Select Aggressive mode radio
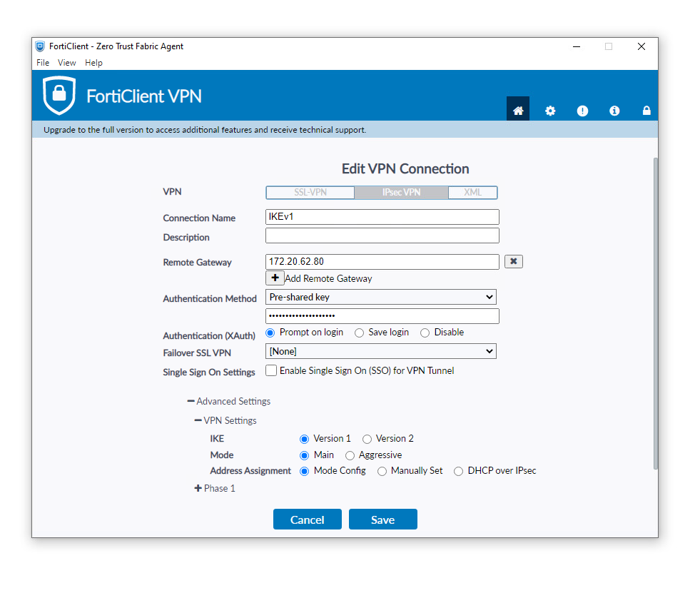The image size is (700, 593). (350, 455)
